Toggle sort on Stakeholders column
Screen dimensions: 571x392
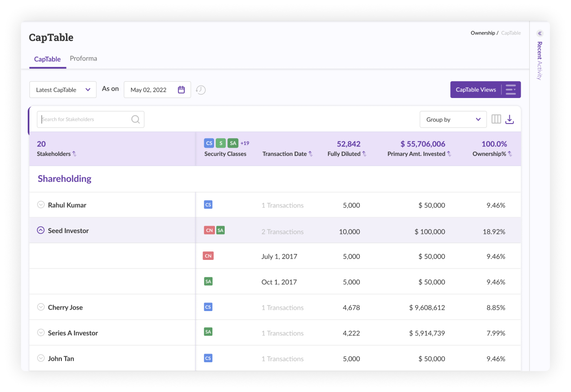74,154
